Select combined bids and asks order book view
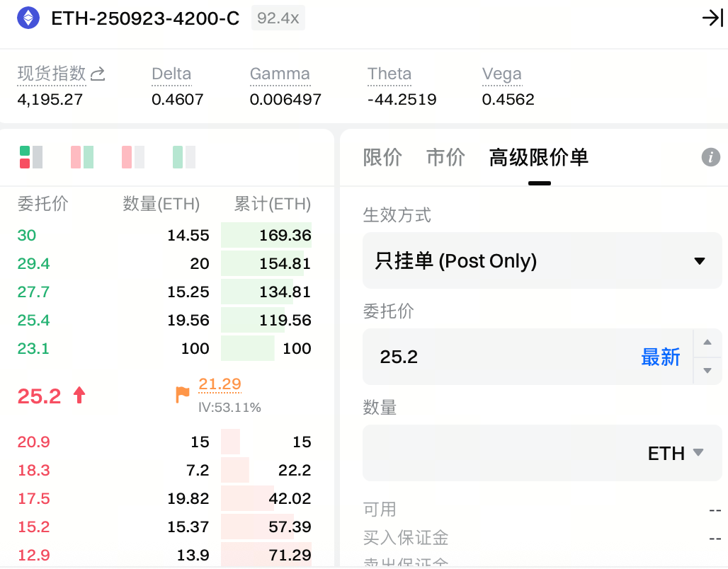728x569 pixels. (x=31, y=157)
